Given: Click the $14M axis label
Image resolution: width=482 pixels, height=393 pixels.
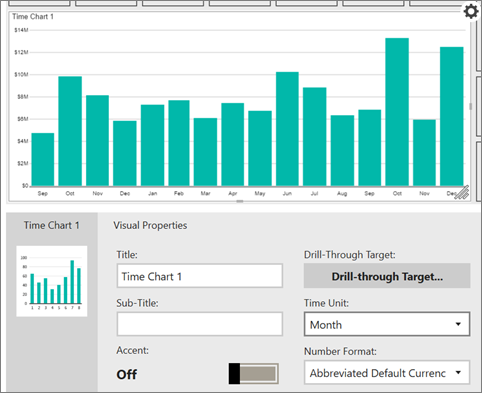Looking at the screenshot, I should [x=21, y=30].
